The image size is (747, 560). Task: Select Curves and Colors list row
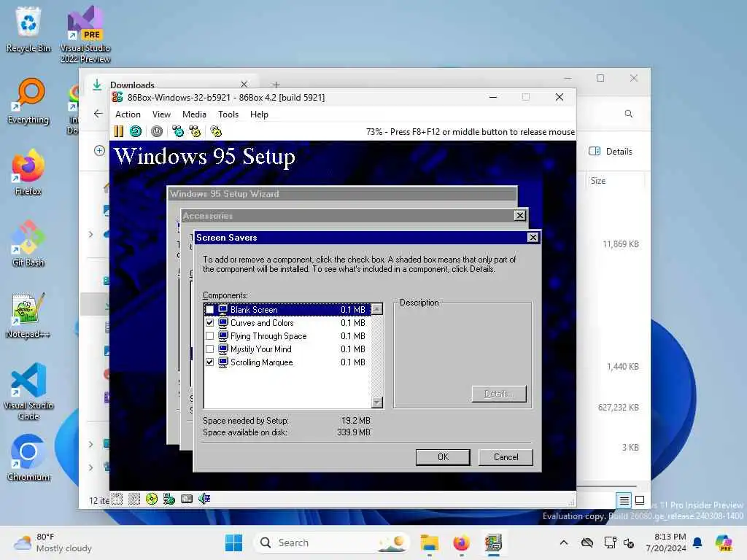pyautogui.click(x=287, y=323)
